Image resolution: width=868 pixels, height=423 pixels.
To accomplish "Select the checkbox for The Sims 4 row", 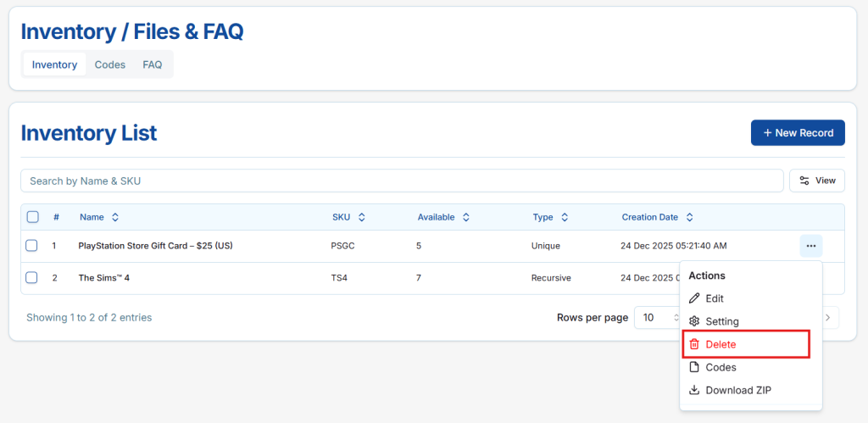I will 31,277.
